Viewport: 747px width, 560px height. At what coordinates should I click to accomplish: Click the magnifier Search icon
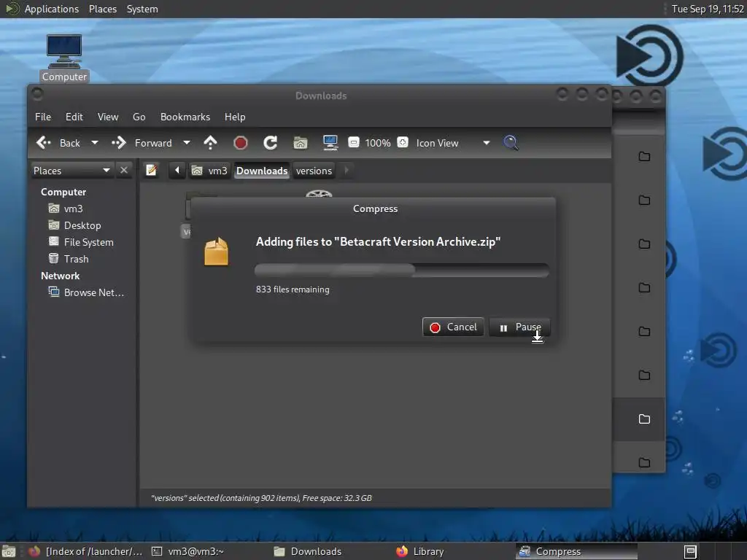511,143
